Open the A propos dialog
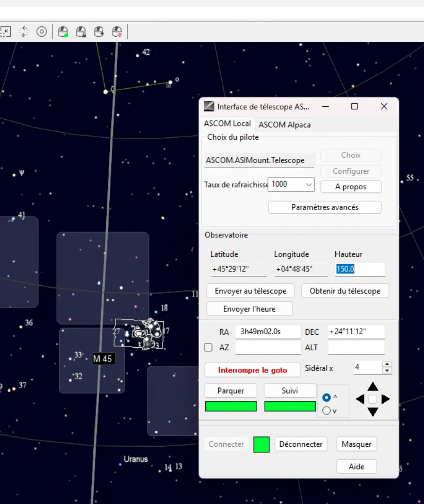 (x=351, y=187)
